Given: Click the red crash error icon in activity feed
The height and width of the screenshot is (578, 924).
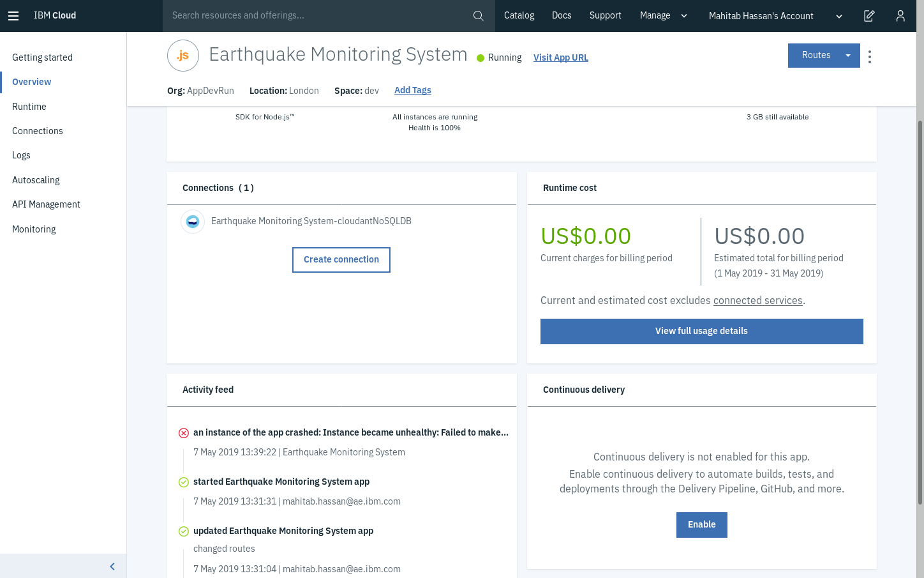Looking at the screenshot, I should (184, 433).
